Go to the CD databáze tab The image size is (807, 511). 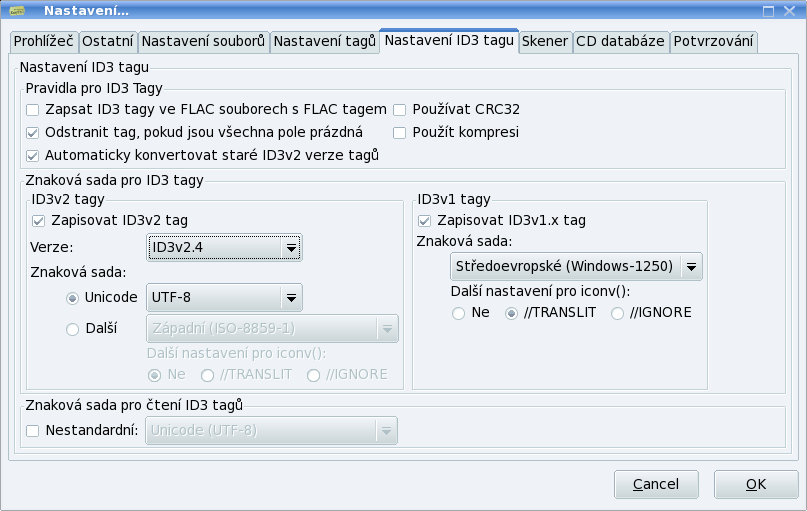(x=621, y=42)
